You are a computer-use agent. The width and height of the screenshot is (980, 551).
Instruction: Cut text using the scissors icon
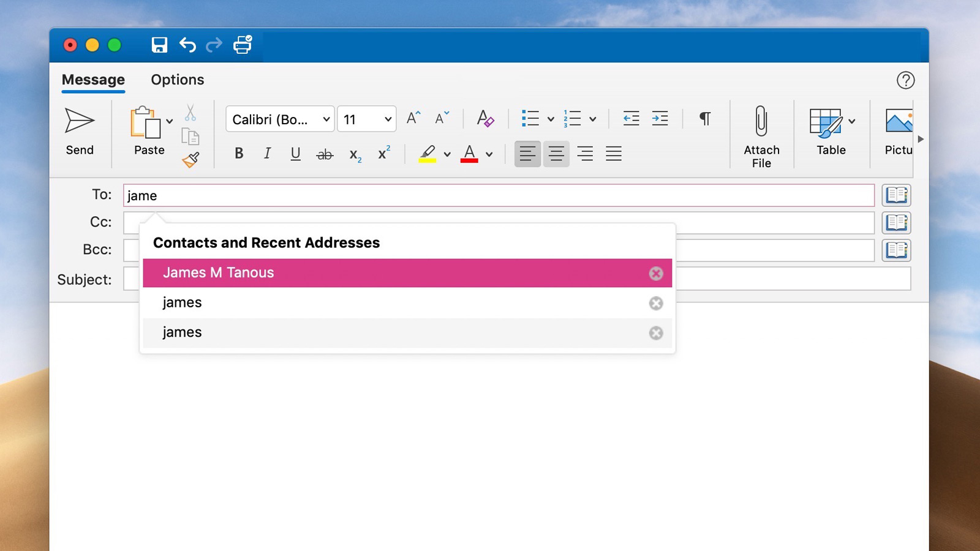[x=190, y=113]
